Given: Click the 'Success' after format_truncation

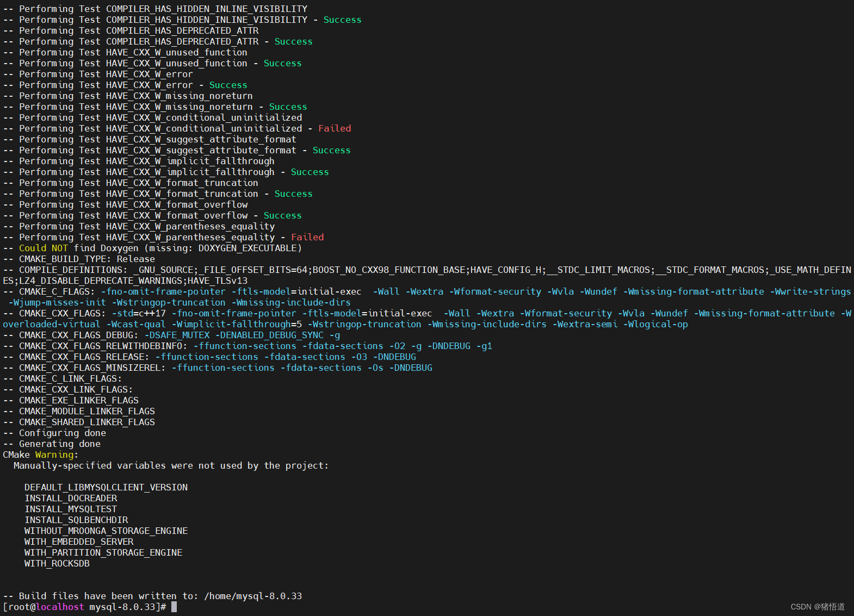Looking at the screenshot, I should pos(293,194).
